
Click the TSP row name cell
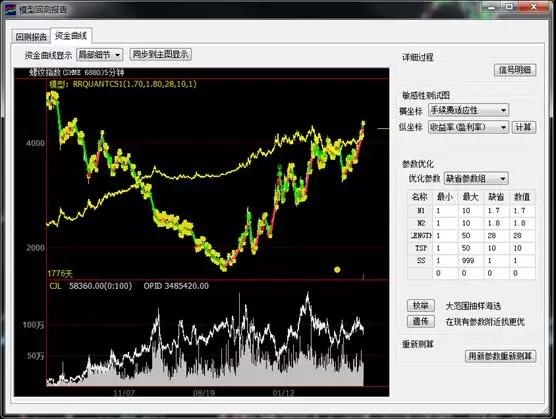point(421,248)
